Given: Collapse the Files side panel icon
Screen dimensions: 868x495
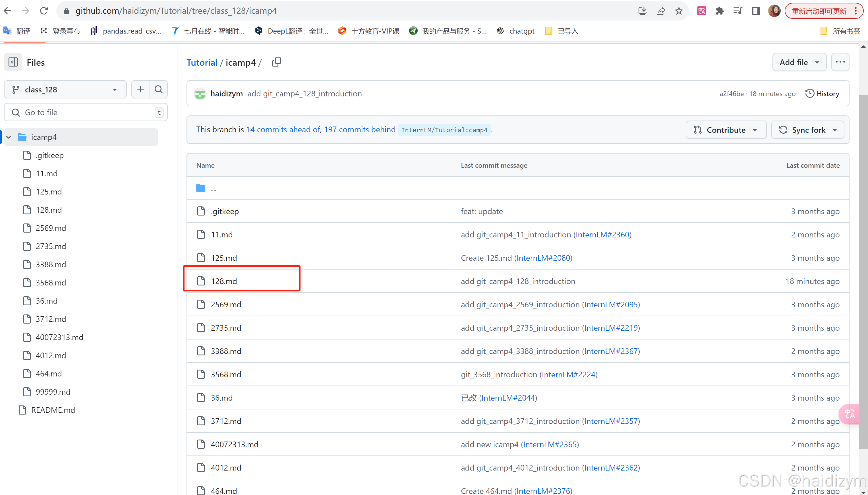Looking at the screenshot, I should tap(13, 62).
